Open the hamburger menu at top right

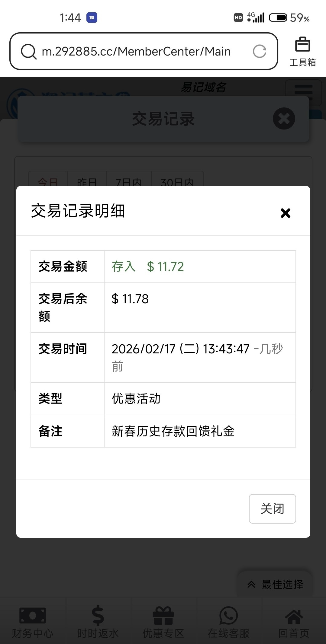(303, 92)
